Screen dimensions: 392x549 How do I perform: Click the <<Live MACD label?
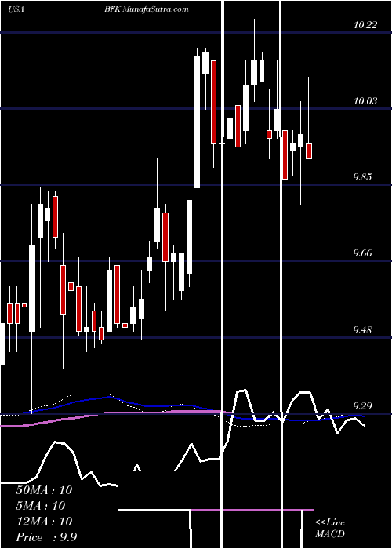coord(330,528)
